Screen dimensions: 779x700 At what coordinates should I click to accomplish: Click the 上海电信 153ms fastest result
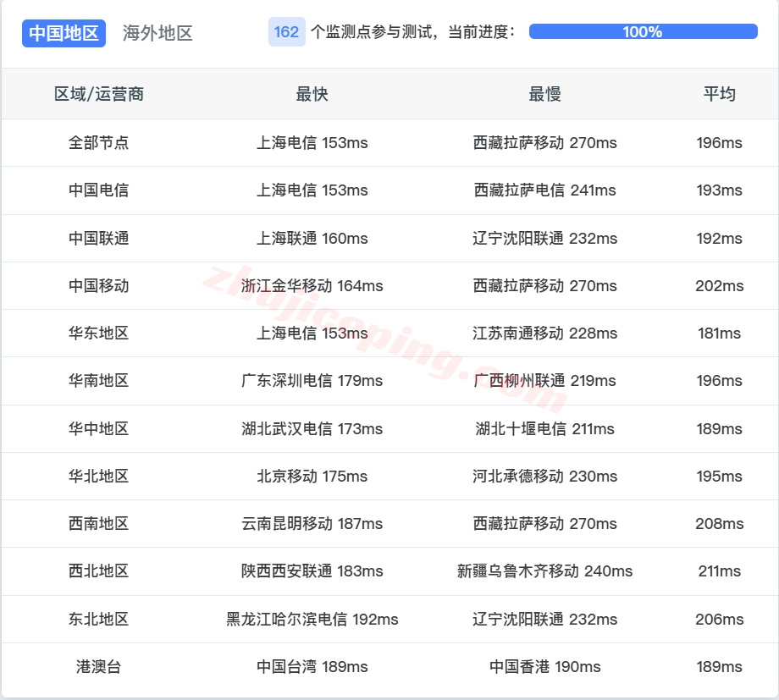click(312, 143)
